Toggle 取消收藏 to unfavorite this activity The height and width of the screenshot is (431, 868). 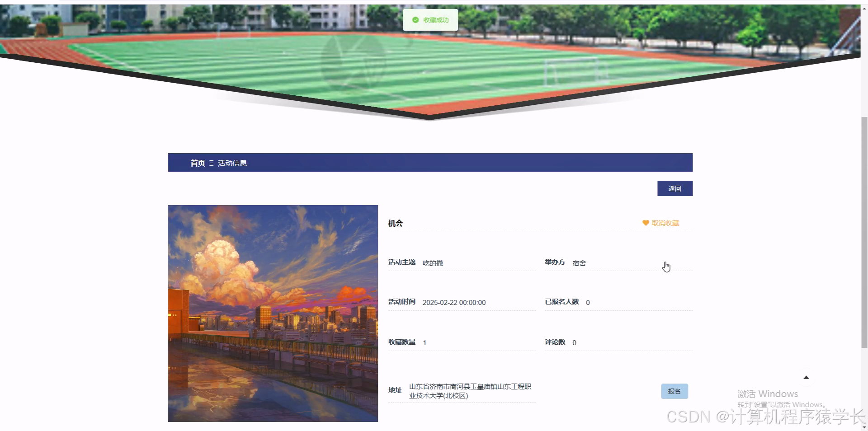click(665, 223)
